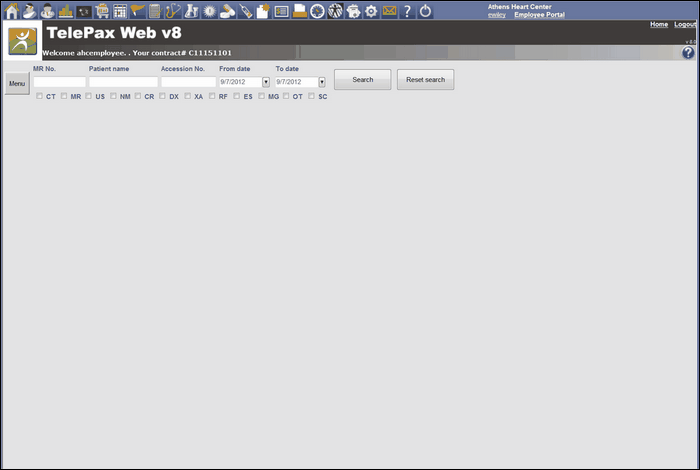Screen dimensions: 700x470
Task: Check the XA modality checkbox
Action: point(188,96)
